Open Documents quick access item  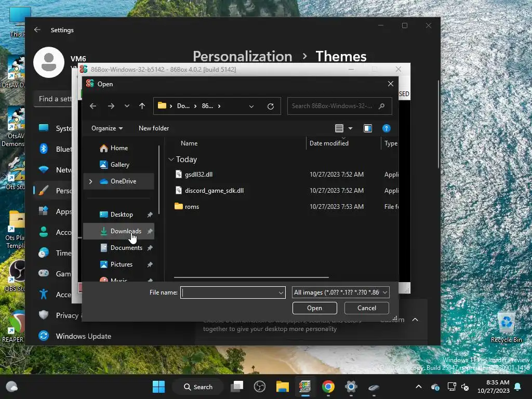119,248
